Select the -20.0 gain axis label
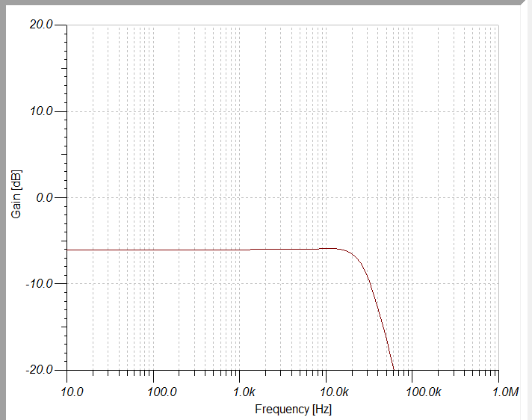 click(40, 370)
